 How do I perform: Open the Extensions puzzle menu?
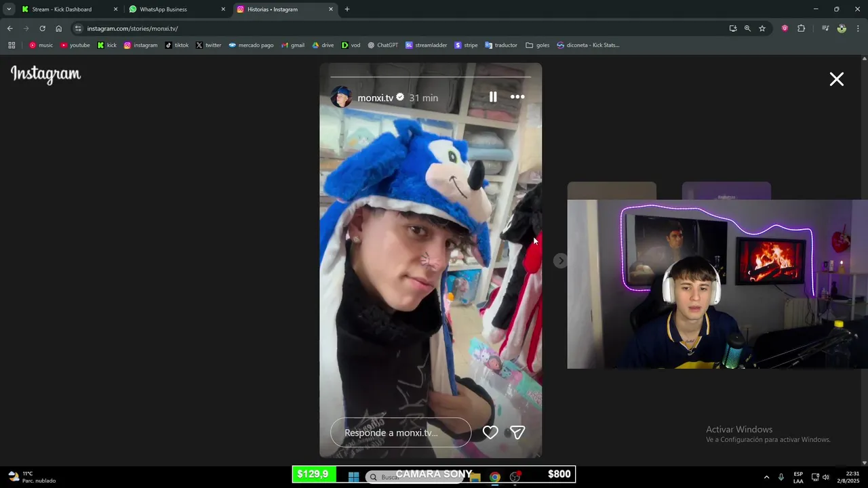pyautogui.click(x=801, y=28)
